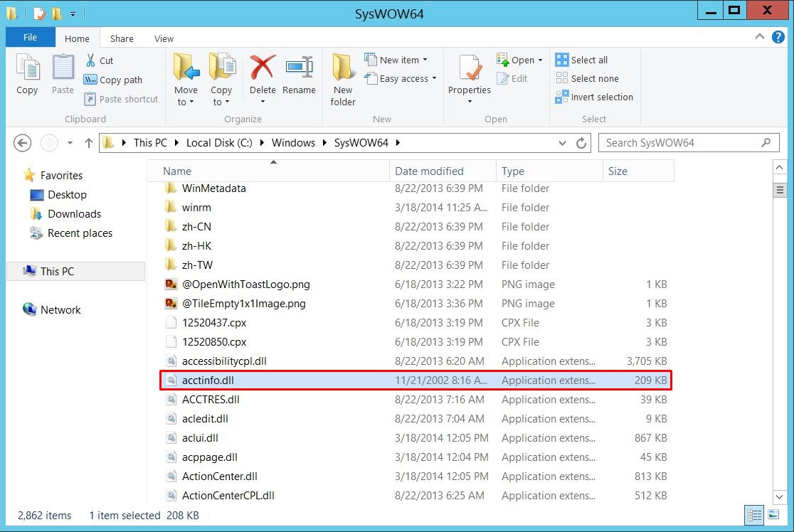Viewport: 794px width, 532px height.
Task: Click the Copy path ribbon item
Action: [x=113, y=80]
